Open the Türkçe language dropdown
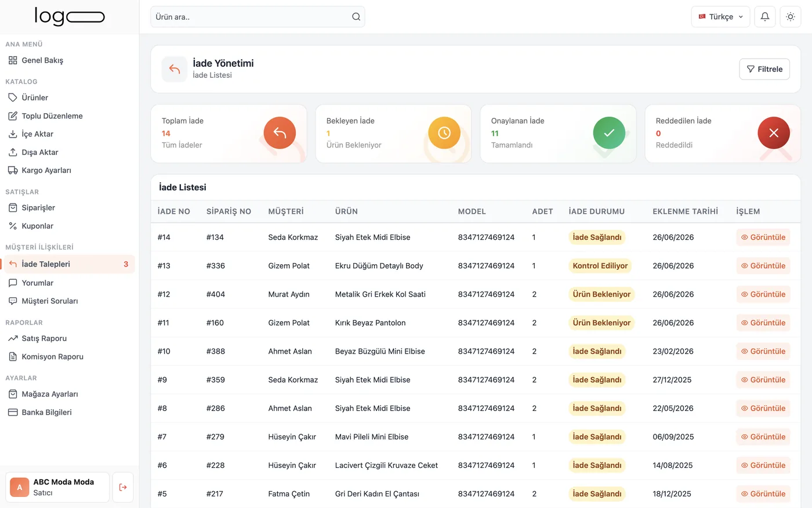Viewport: 812px width, 508px height. [720, 17]
